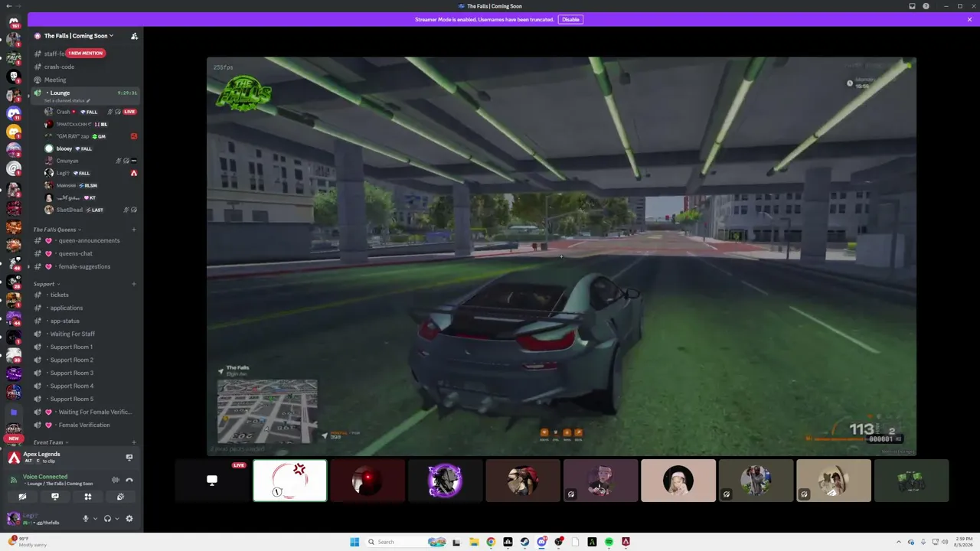Add a channel to Event Team category
This screenshot has width=980, height=551.
coord(134,442)
